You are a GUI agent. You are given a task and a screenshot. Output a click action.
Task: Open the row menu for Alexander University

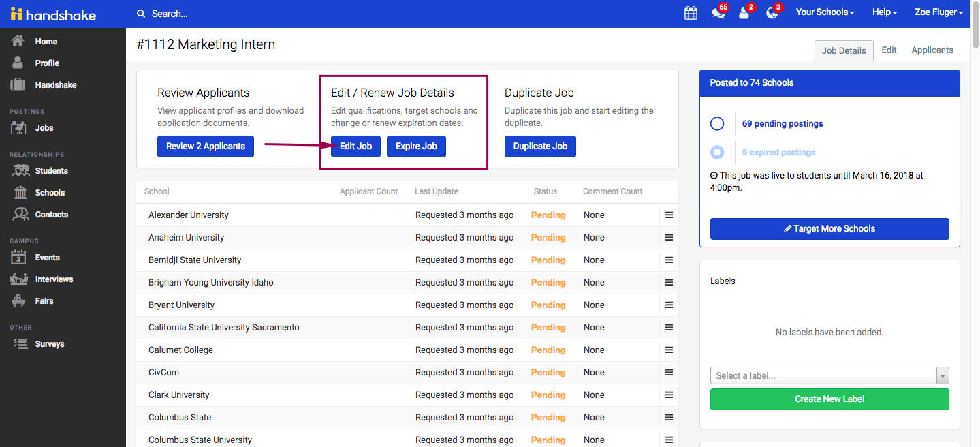point(668,215)
